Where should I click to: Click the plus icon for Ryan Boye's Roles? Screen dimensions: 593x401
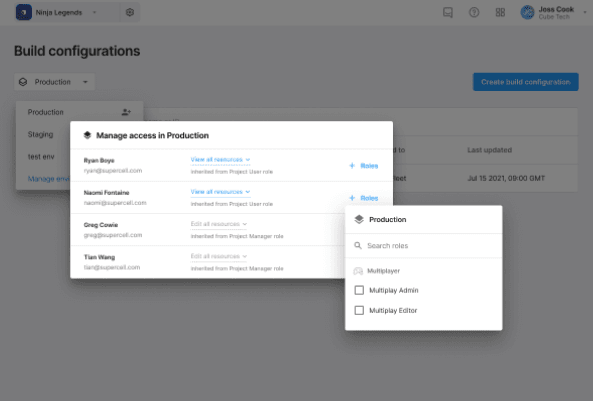(352, 166)
